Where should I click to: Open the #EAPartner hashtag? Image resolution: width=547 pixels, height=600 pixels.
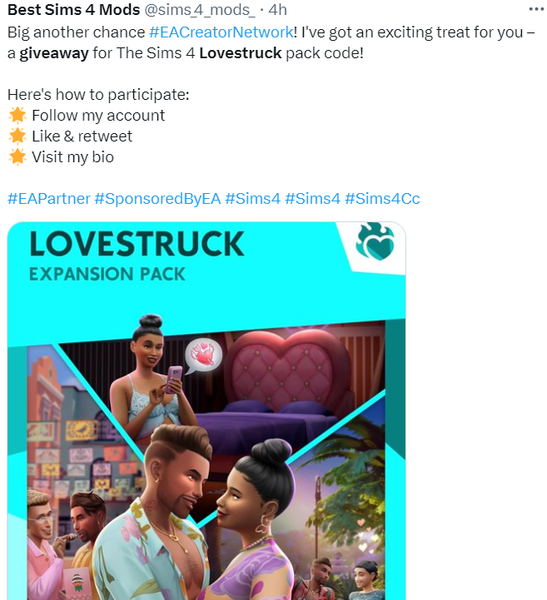pyautogui.click(x=49, y=199)
